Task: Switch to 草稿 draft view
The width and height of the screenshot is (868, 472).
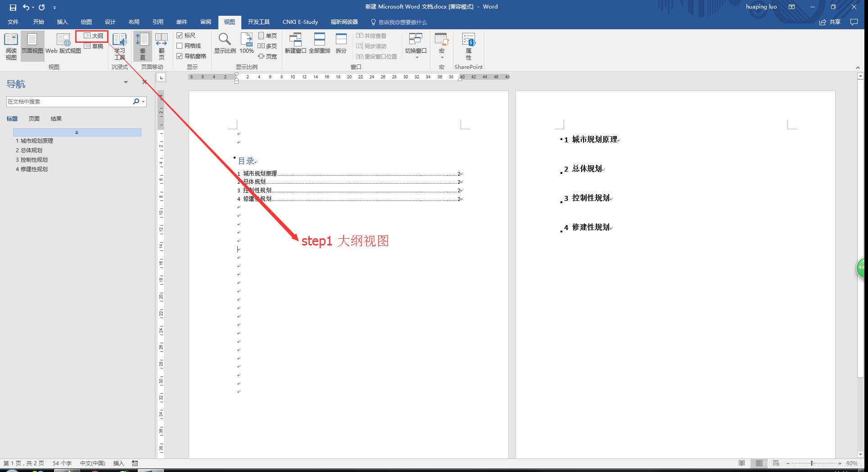Action: pyautogui.click(x=94, y=46)
